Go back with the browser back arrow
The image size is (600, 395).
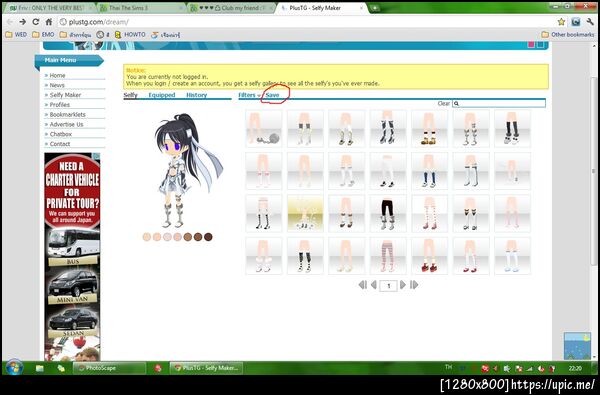(x=10, y=22)
